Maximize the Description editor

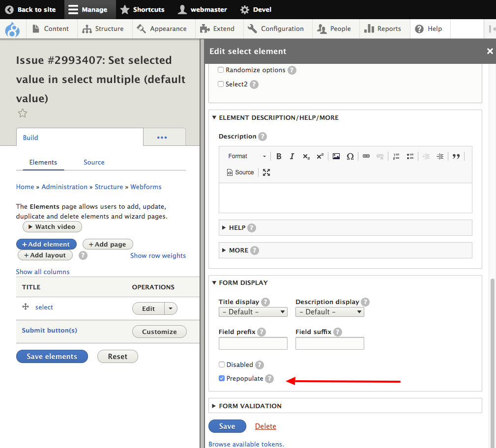click(266, 172)
